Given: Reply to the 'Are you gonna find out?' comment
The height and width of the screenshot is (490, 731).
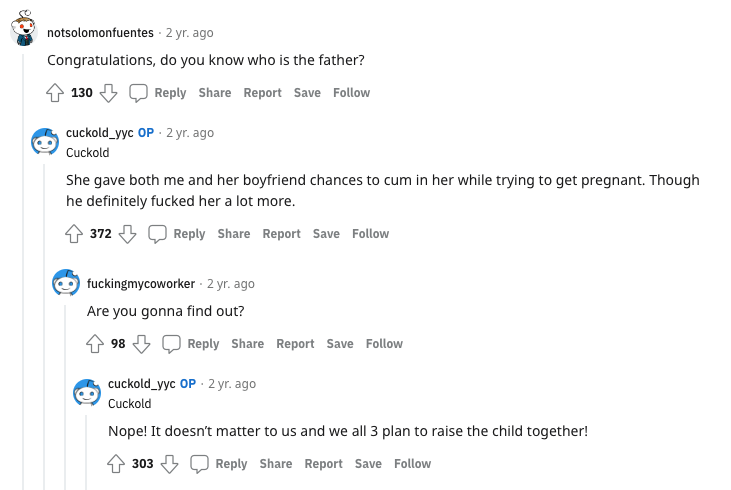Looking at the screenshot, I should [x=191, y=344].
